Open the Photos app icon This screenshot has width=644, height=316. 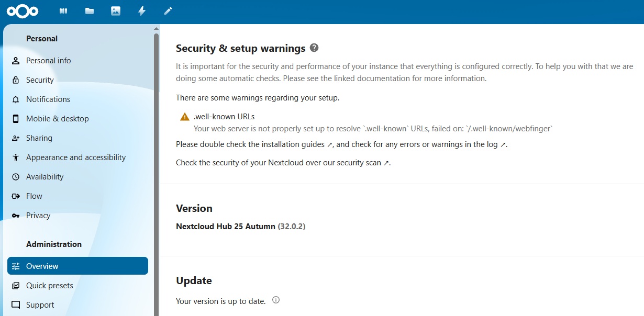tap(116, 11)
